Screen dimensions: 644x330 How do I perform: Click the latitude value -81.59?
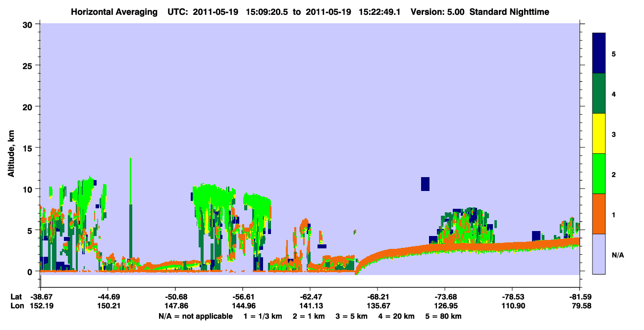point(580,297)
